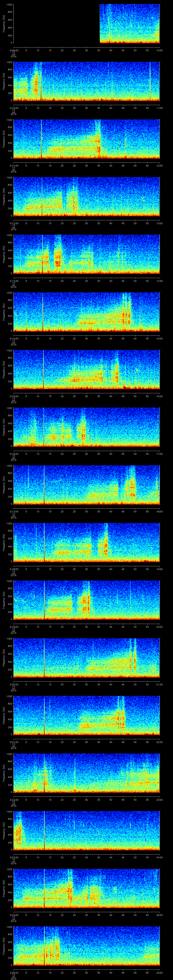The height and width of the screenshot is (980, 173).
Task: Open the spectrogram panel starting at 0:12:00
Action: 87,196
